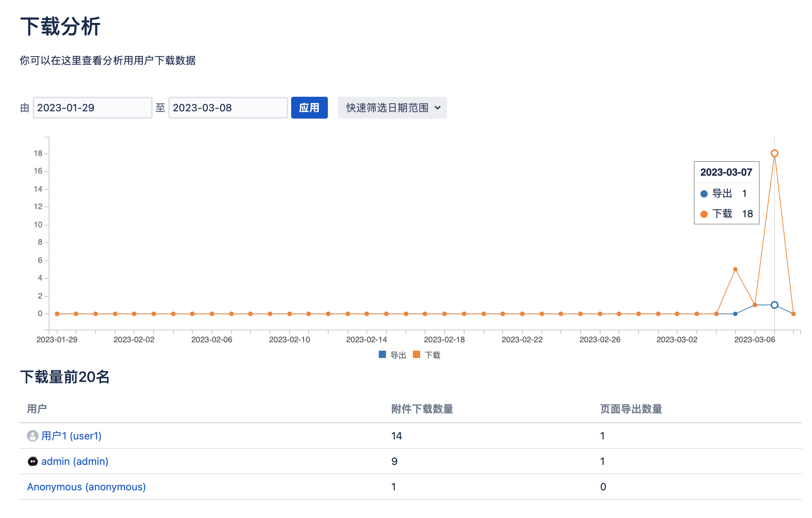Image resolution: width=812 pixels, height=518 pixels.
Task: Click the start date field 2023-01-29
Action: (x=92, y=108)
